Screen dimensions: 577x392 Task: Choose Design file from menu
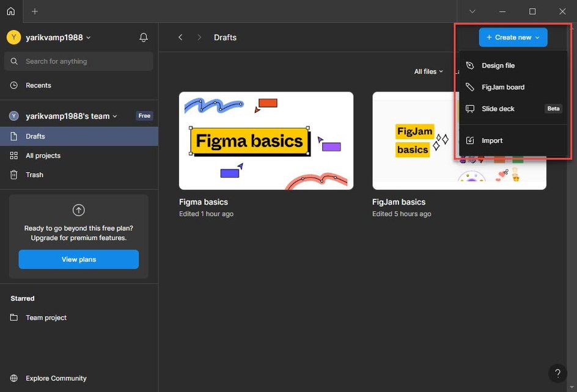click(513, 65)
